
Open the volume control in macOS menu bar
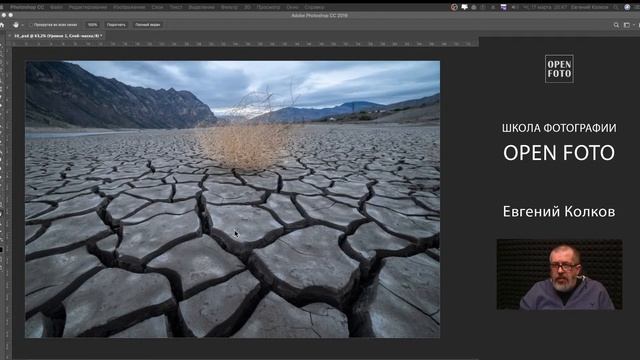point(514,7)
